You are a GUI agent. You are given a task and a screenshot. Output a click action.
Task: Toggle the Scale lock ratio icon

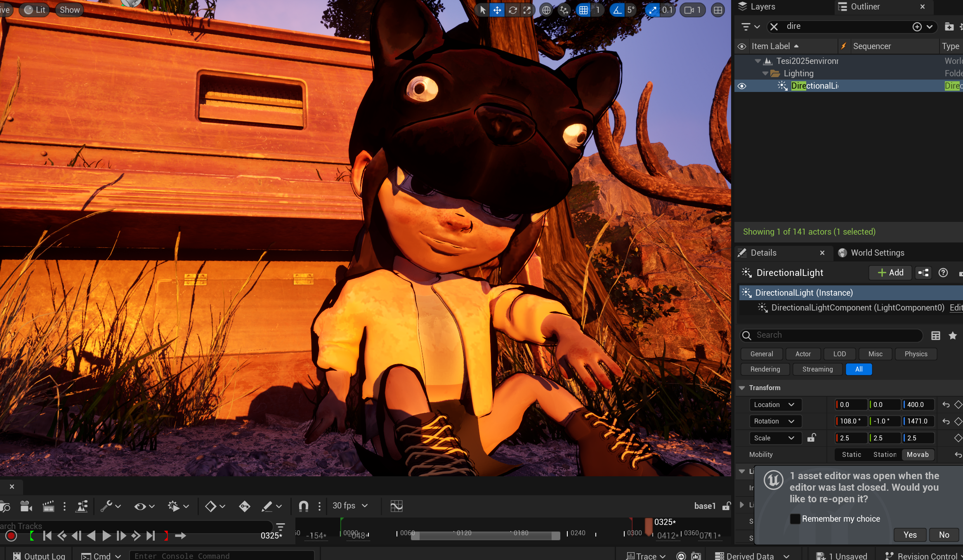coord(812,438)
